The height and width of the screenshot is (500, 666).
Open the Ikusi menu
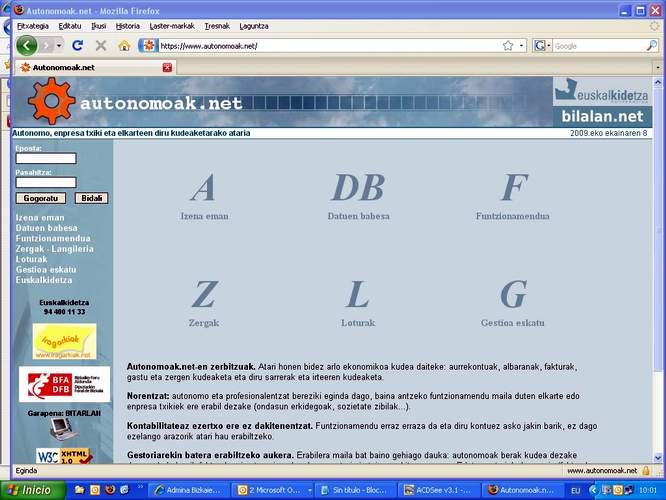pyautogui.click(x=99, y=26)
